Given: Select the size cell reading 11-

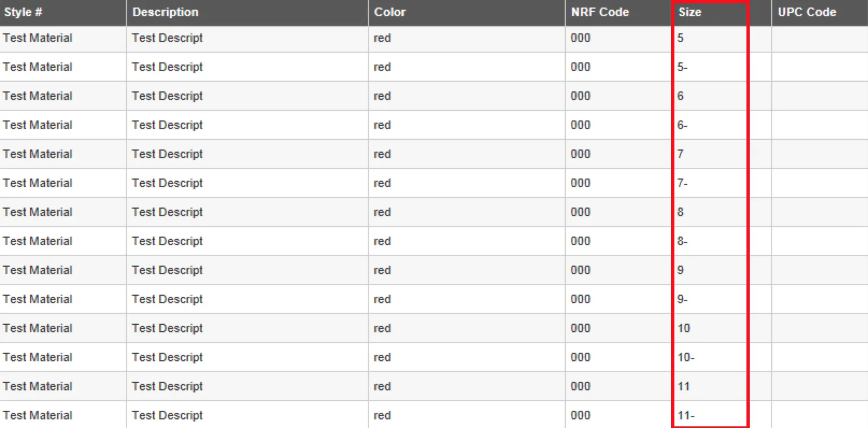Looking at the screenshot, I should click(686, 416).
